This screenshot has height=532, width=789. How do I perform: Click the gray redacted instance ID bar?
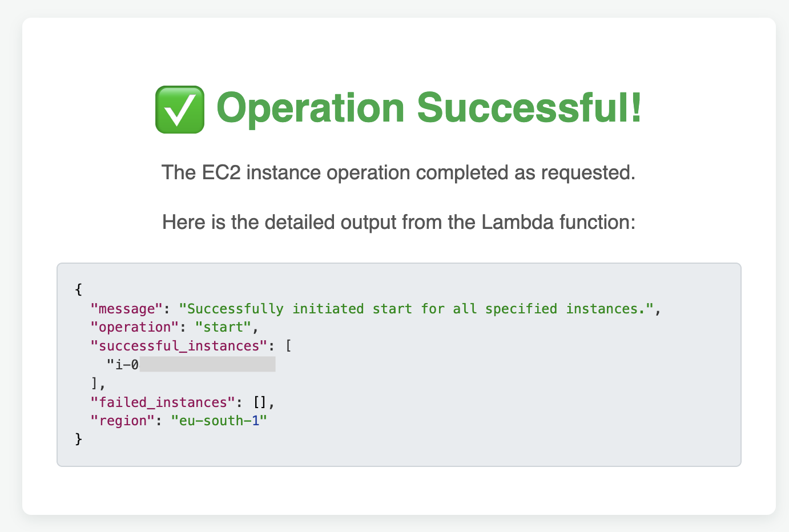[207, 365]
